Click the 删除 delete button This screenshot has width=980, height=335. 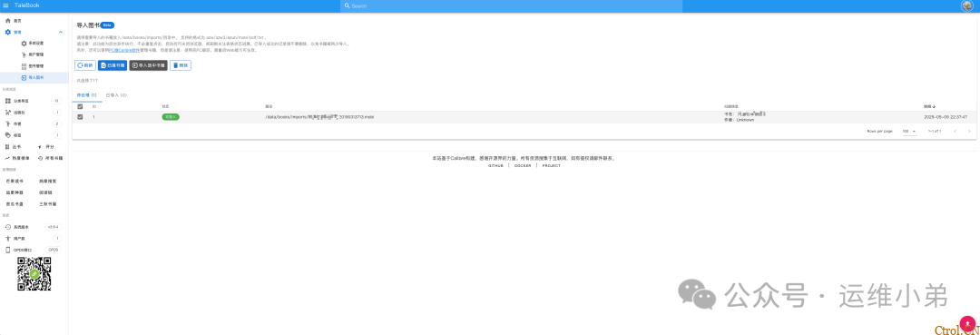[x=180, y=65]
